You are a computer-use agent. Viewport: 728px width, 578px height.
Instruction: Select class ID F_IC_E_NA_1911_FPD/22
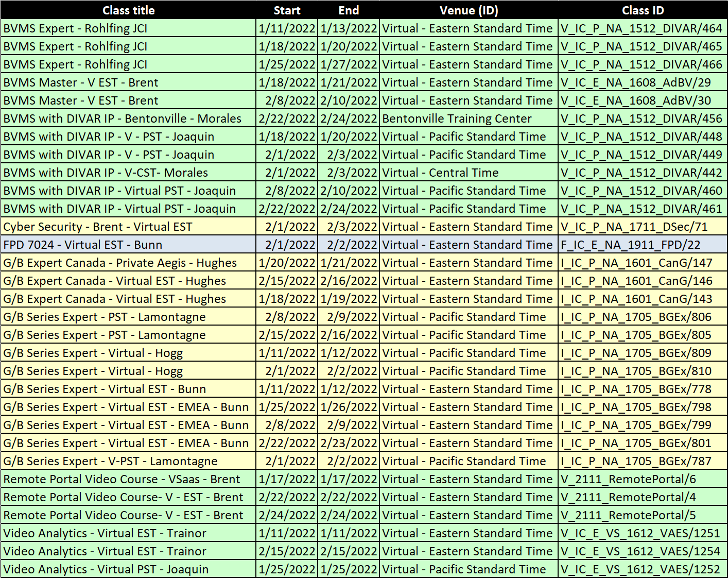[643, 245]
